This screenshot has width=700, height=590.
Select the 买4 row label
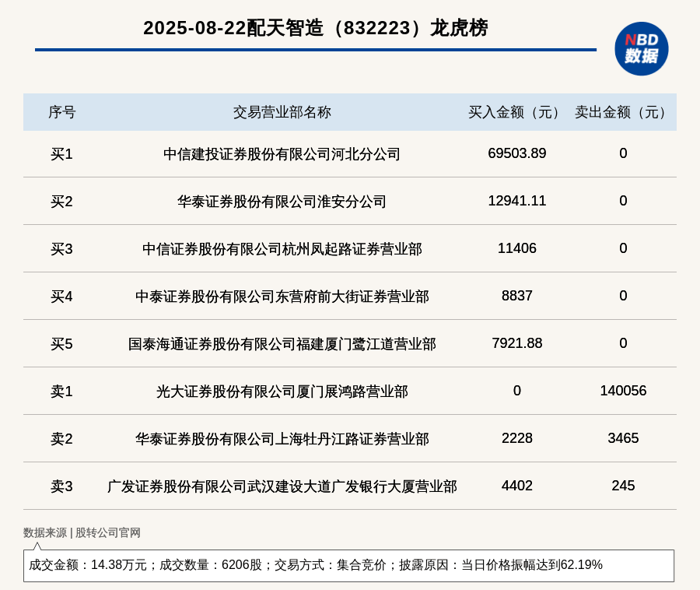tap(61, 297)
